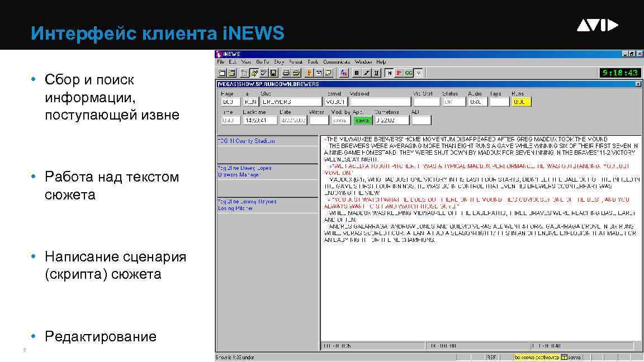The image size is (644, 362).
Task: Click the Print icon in the toolbar
Action: (x=286, y=73)
